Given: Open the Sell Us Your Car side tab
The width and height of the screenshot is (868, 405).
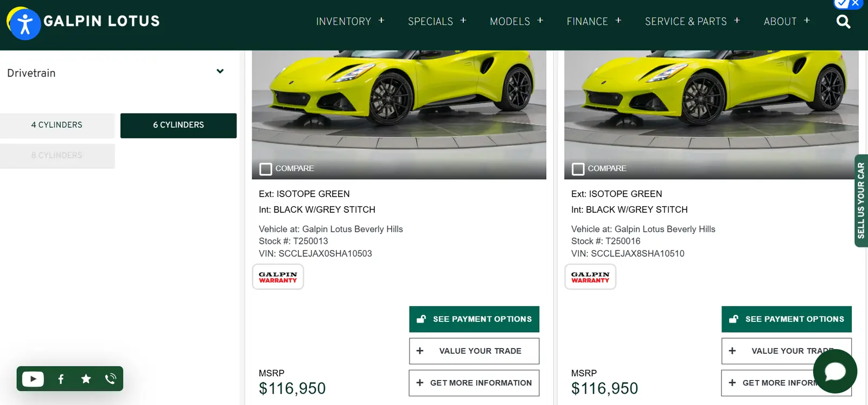Looking at the screenshot, I should 861,201.
